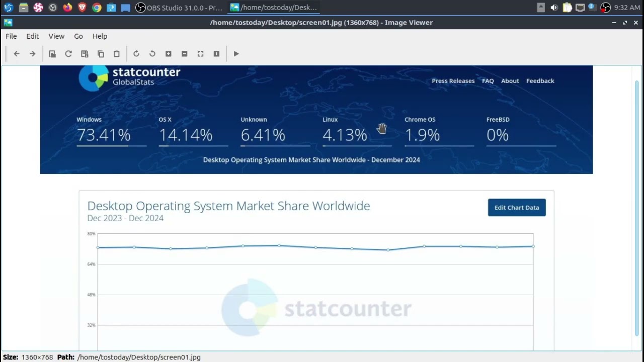Click the statcounter GlobalStats logo

[x=129, y=78]
